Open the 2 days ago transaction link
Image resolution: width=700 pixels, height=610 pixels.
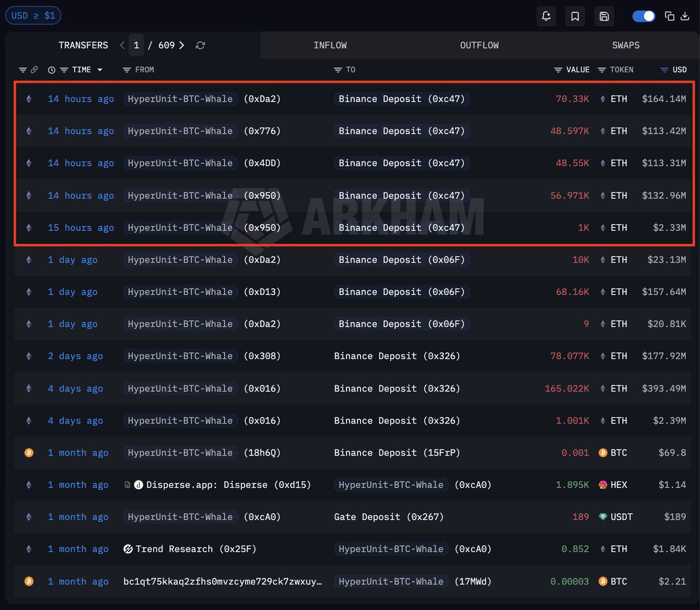pos(75,356)
